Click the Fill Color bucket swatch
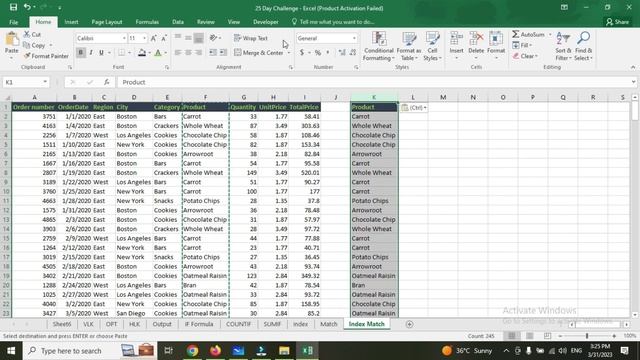Image resolution: width=640 pixels, height=360 pixels. 142,53
